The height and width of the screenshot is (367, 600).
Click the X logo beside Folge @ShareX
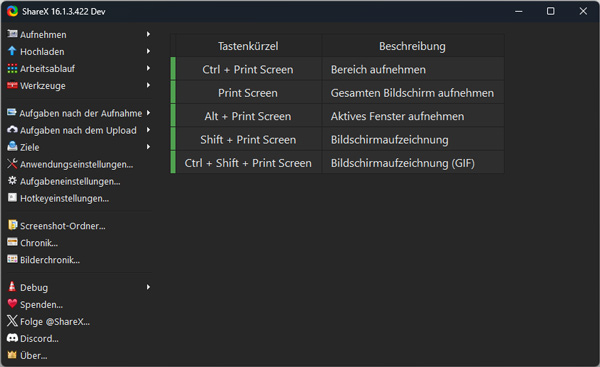tap(12, 321)
